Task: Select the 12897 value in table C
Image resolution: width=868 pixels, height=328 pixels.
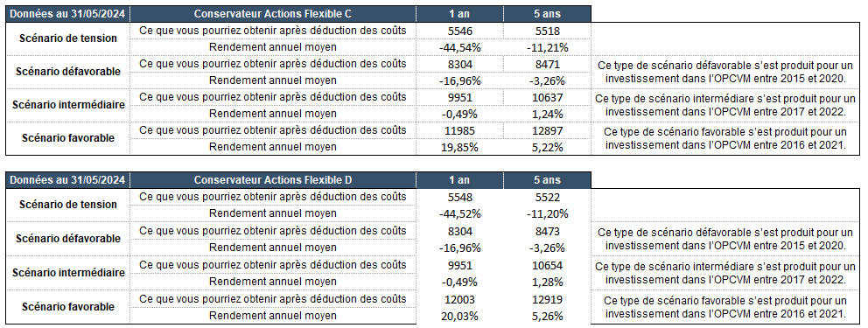Action: (547, 130)
